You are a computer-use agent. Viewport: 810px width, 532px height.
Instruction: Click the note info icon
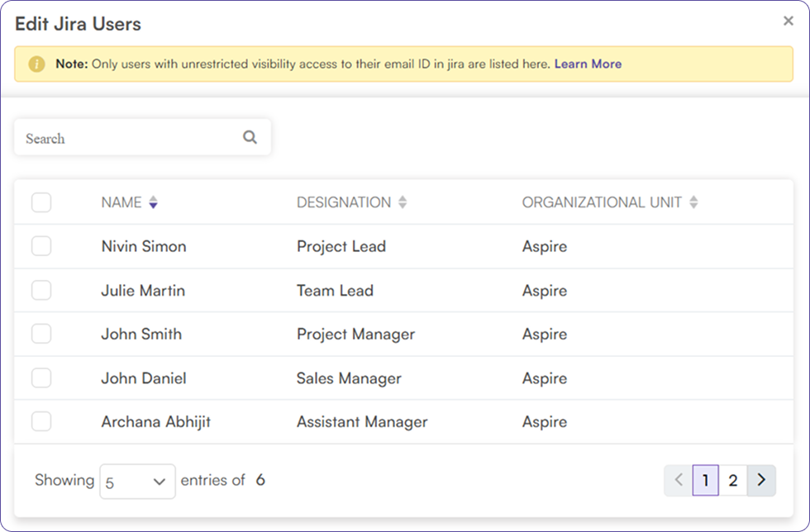point(36,64)
